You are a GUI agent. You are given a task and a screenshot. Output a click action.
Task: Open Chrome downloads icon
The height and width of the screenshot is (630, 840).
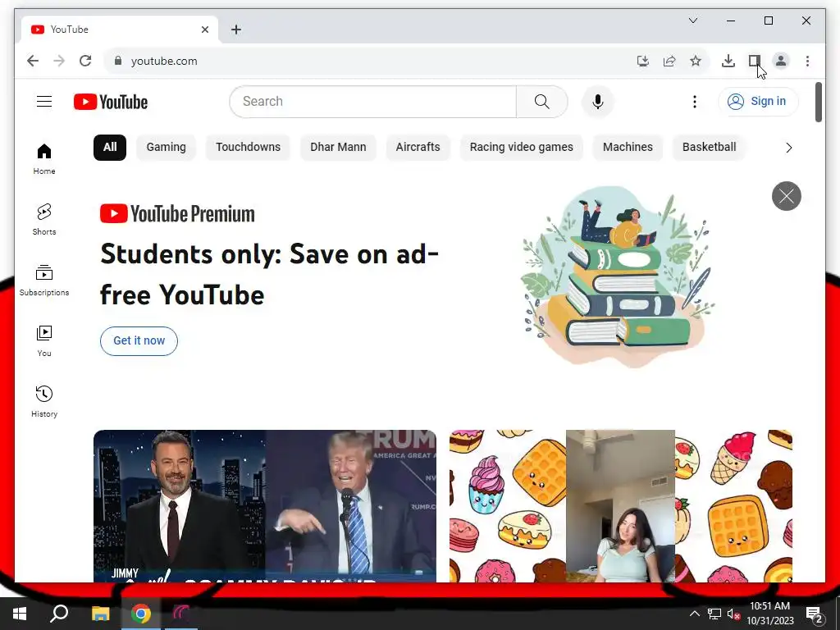click(x=728, y=61)
